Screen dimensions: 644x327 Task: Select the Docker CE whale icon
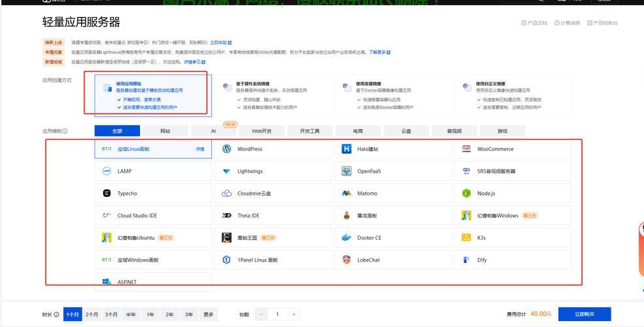347,238
